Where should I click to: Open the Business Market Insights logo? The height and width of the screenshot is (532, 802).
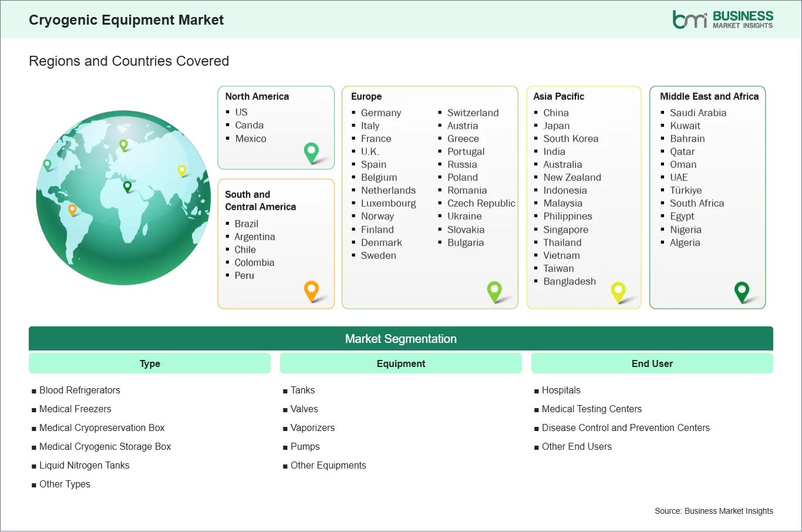pos(723,19)
